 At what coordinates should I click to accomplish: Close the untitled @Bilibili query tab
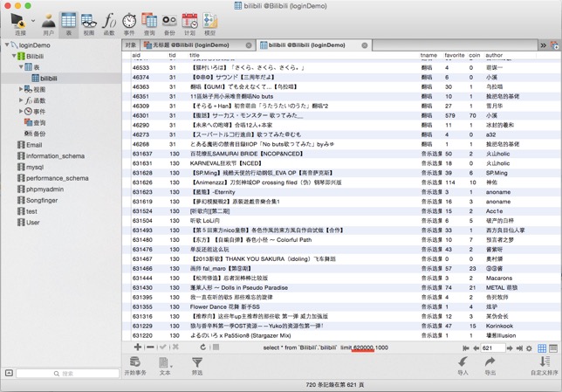(249, 45)
